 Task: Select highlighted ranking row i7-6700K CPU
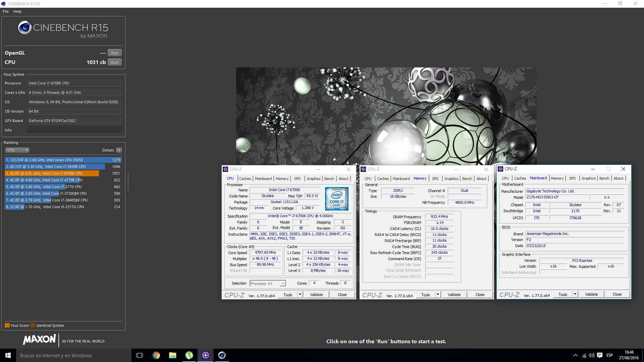[x=63, y=173]
